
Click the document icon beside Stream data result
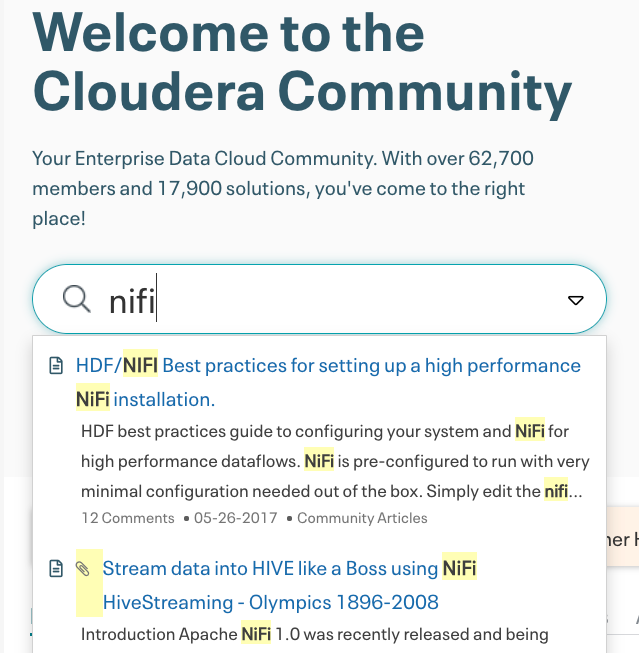click(56, 568)
